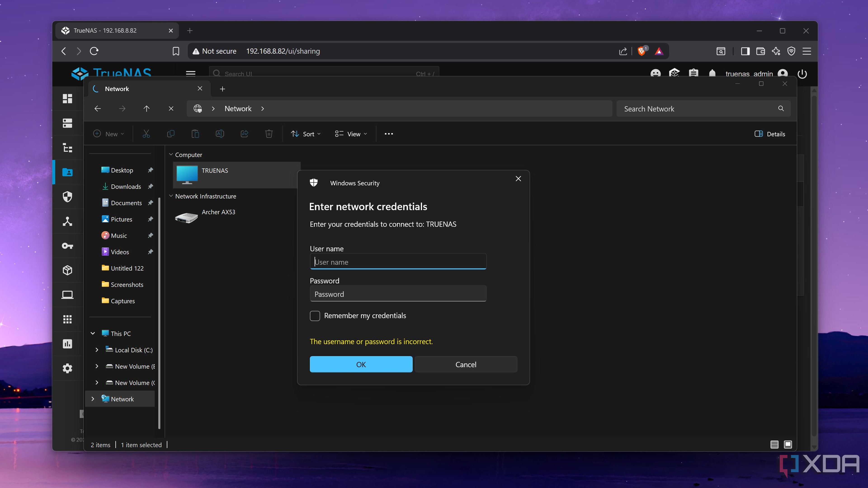Open the TrueNAS dashboard sidebar icon
868x488 pixels.
click(x=67, y=98)
